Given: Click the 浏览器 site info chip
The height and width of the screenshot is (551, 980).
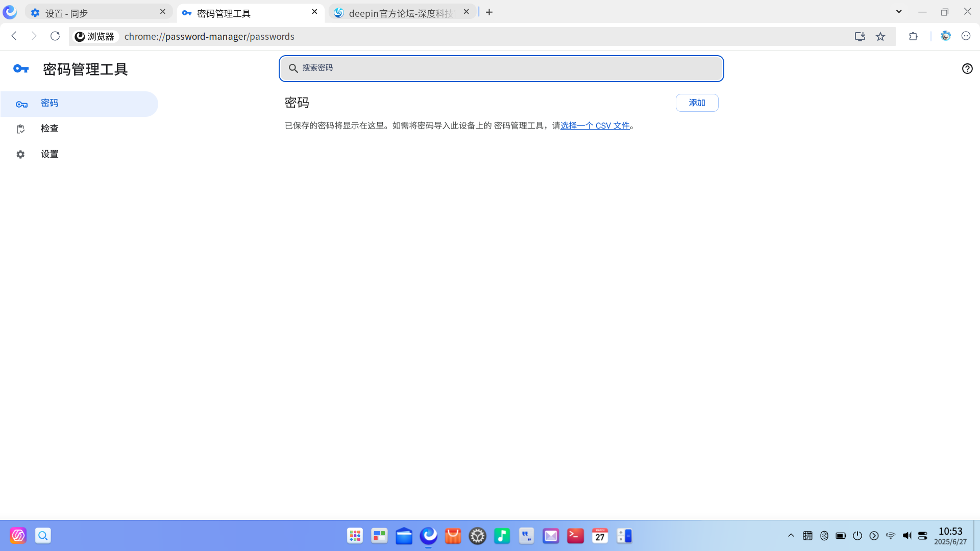Looking at the screenshot, I should tap(95, 37).
